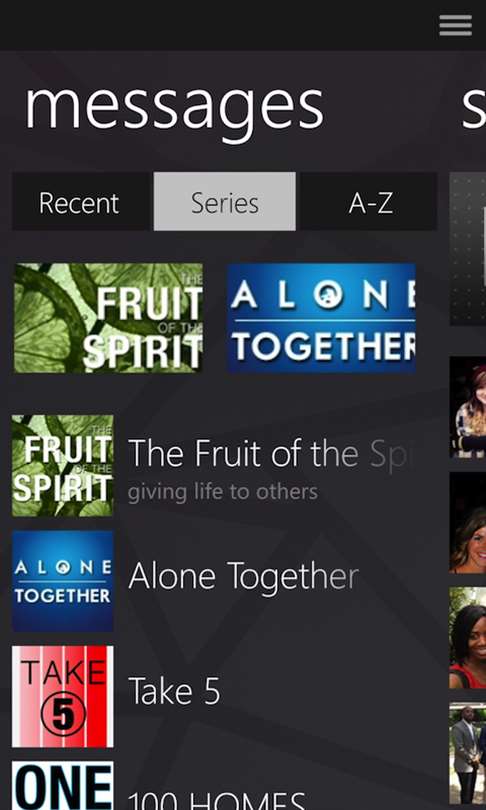Tap the 'giving life to others' subtitle
Image resolution: width=486 pixels, height=810 pixels.
click(x=223, y=491)
